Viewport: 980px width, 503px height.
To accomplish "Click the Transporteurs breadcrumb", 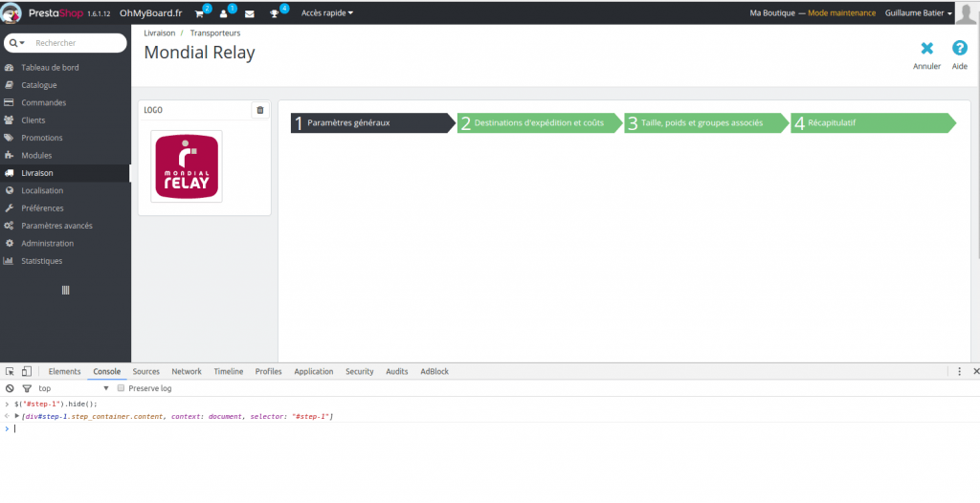I will (215, 33).
